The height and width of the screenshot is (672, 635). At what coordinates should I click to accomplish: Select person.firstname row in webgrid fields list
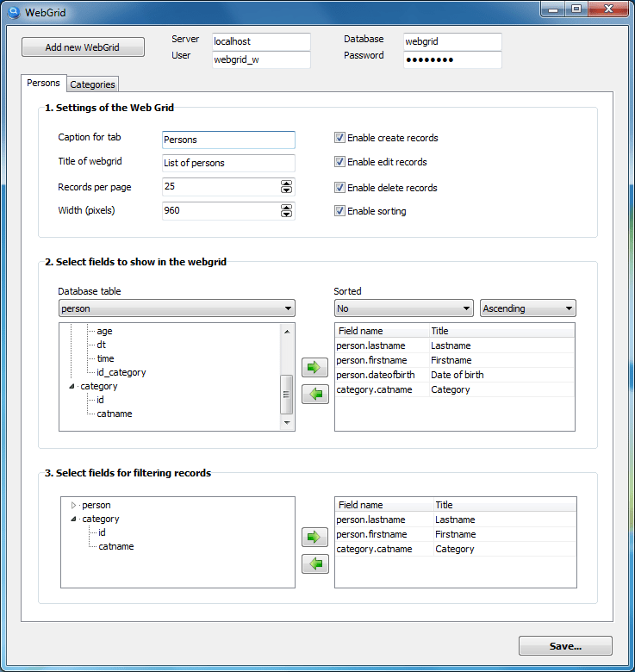pos(455,360)
